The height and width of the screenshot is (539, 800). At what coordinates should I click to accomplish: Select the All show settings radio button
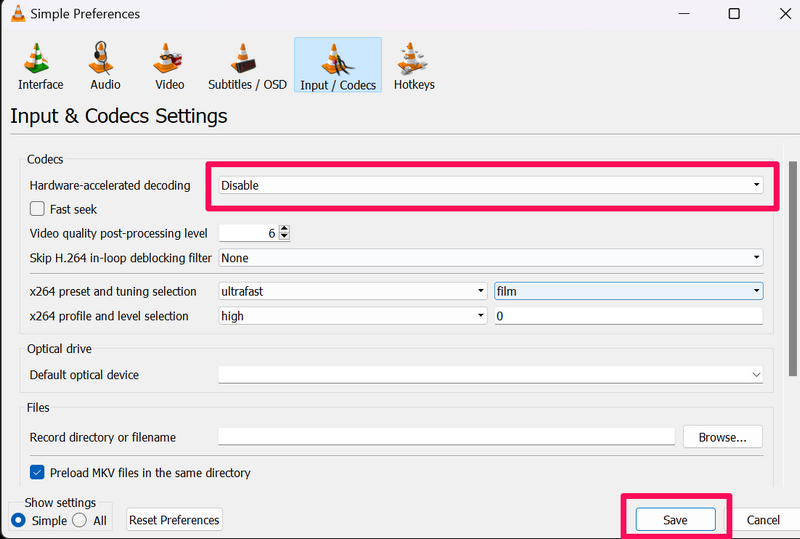(x=81, y=520)
